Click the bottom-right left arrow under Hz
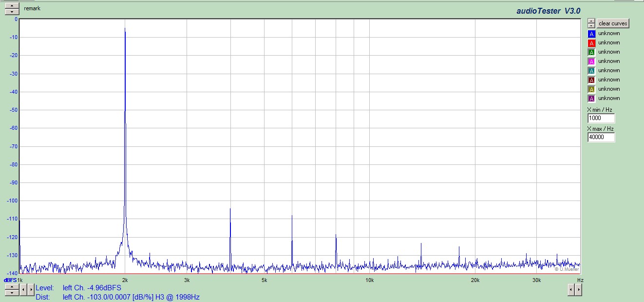 [x=571, y=289]
